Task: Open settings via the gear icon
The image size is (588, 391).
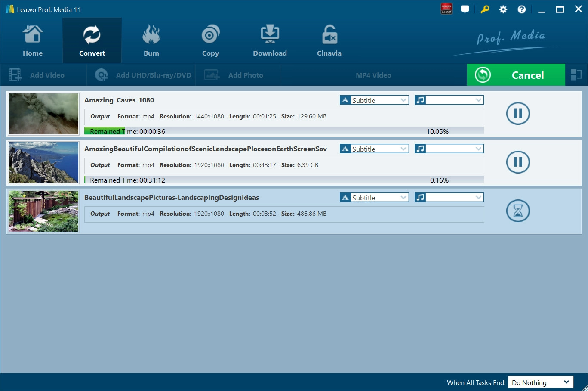Action: [x=503, y=9]
